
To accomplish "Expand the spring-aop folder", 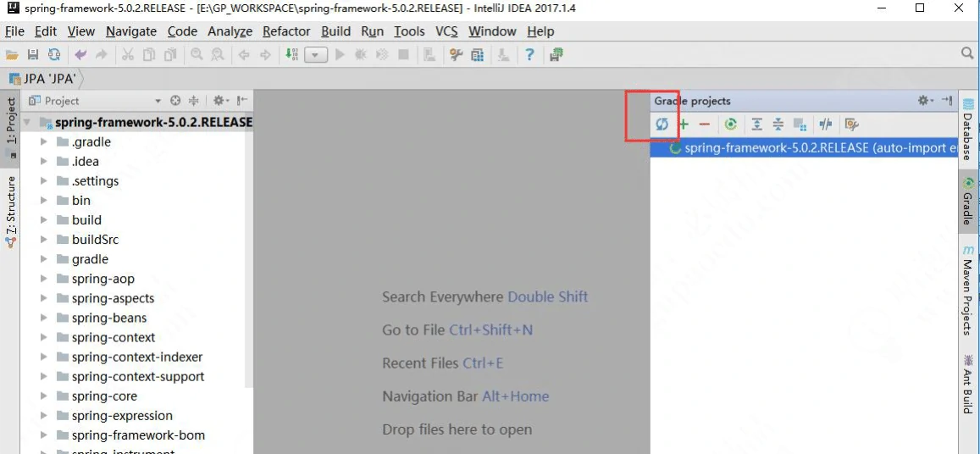I will pos(44,279).
